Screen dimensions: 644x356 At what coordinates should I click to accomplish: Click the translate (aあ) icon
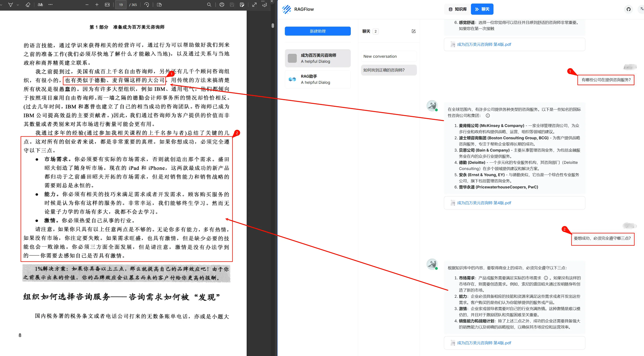coord(40,5)
